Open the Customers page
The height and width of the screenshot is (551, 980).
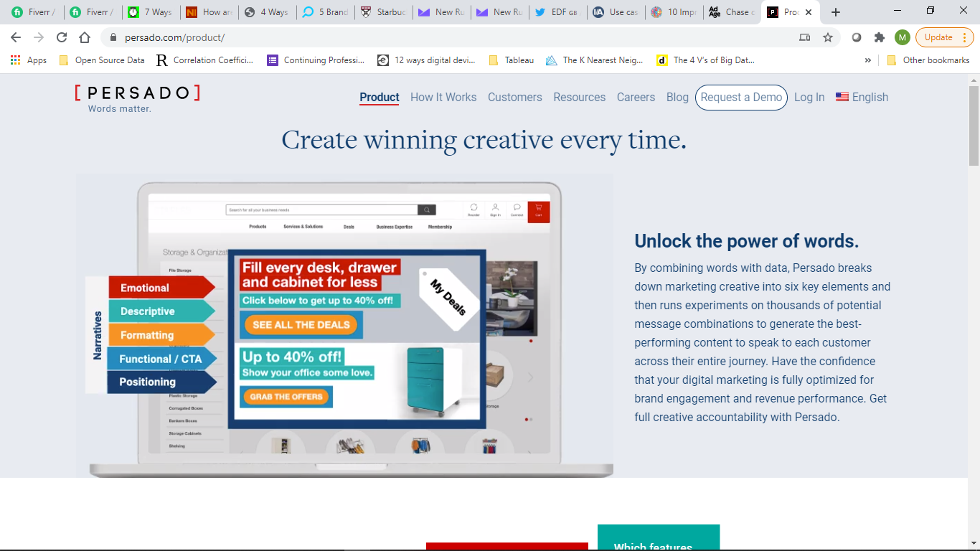515,97
